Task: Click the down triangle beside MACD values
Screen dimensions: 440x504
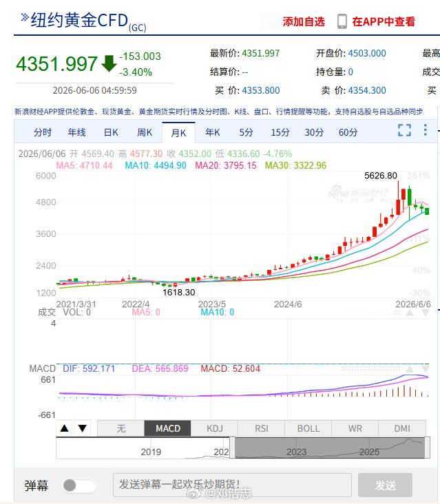Action: click(426, 369)
